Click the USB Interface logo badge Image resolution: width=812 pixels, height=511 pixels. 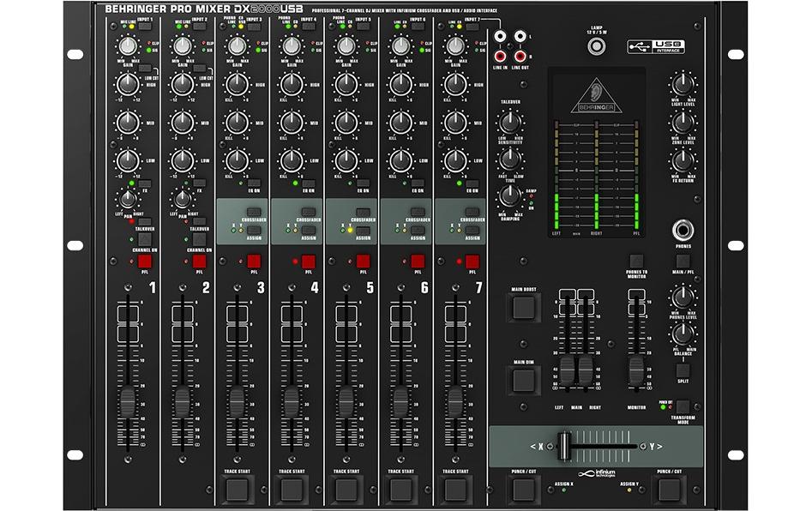point(656,46)
